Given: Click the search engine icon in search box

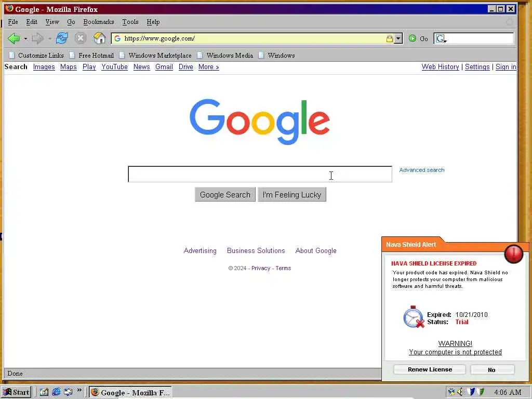Looking at the screenshot, I should tap(441, 38).
